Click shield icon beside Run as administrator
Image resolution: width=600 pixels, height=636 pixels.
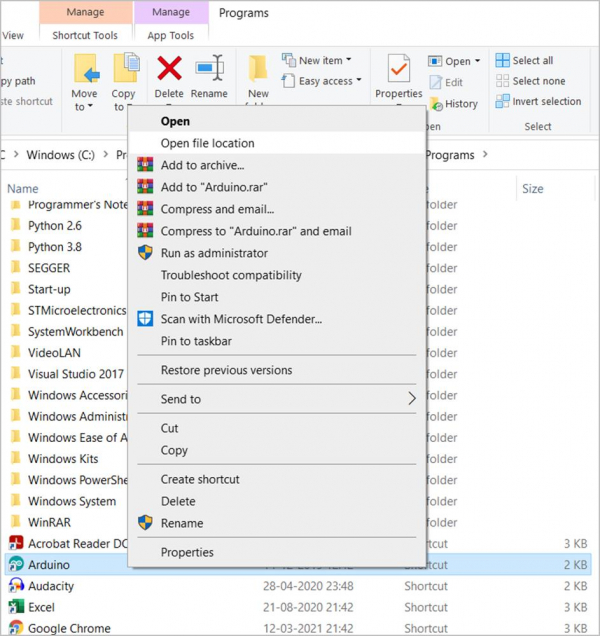click(x=145, y=253)
